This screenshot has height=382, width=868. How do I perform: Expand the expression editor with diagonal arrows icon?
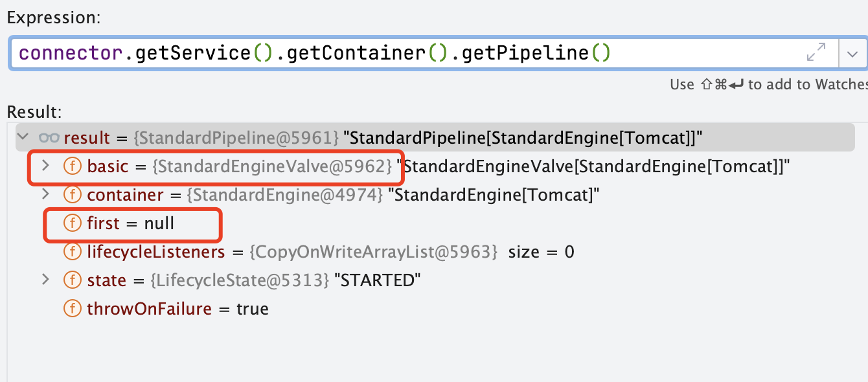[x=816, y=52]
